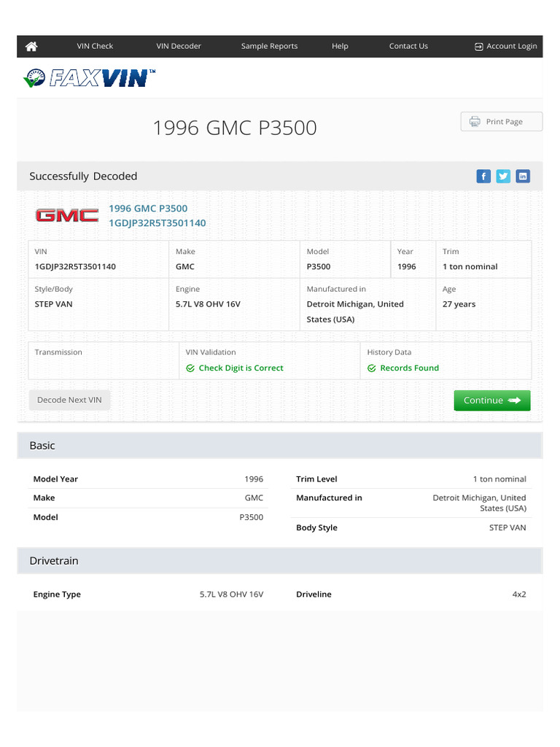Screen dimensions: 560x747
Task: Open the VIN Decoder menu item
Action: point(179,46)
